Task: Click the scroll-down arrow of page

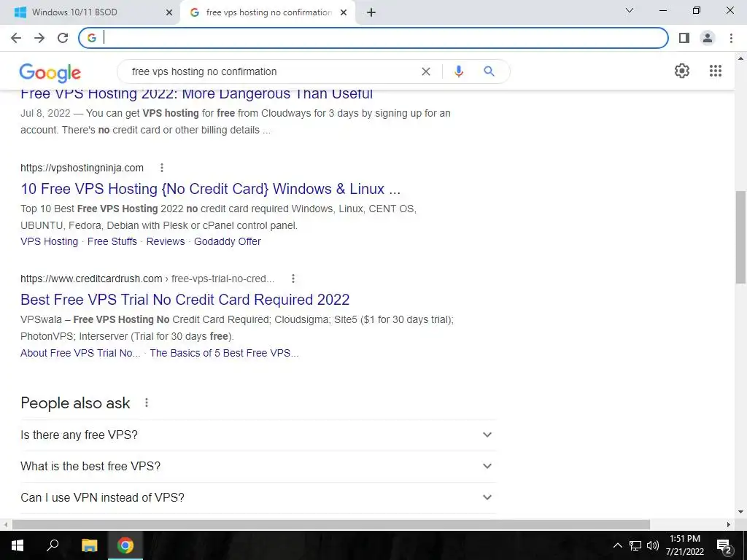Action: coord(740,512)
